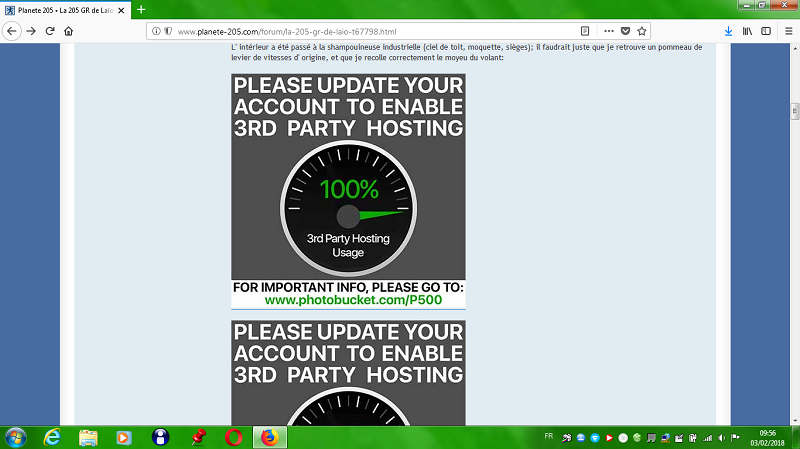800x449 pixels.
Task: Click the red play icon in the system tray
Action: tap(609, 438)
